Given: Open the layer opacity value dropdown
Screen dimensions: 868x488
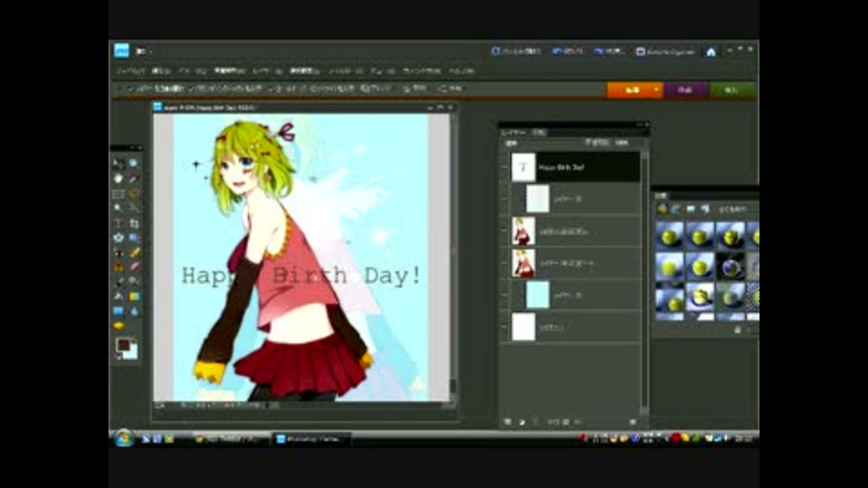Looking at the screenshot, I should click(x=622, y=143).
